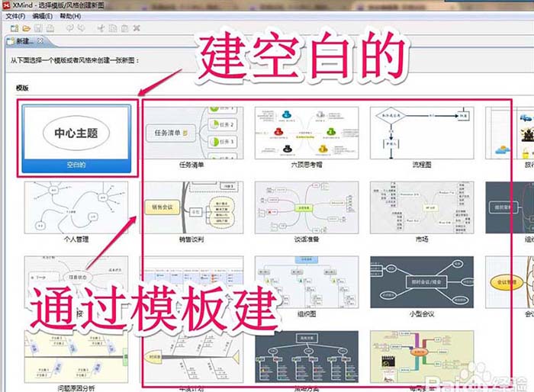Choose the template with yellow 会议 oval
The image size is (534, 392).
[510, 282]
